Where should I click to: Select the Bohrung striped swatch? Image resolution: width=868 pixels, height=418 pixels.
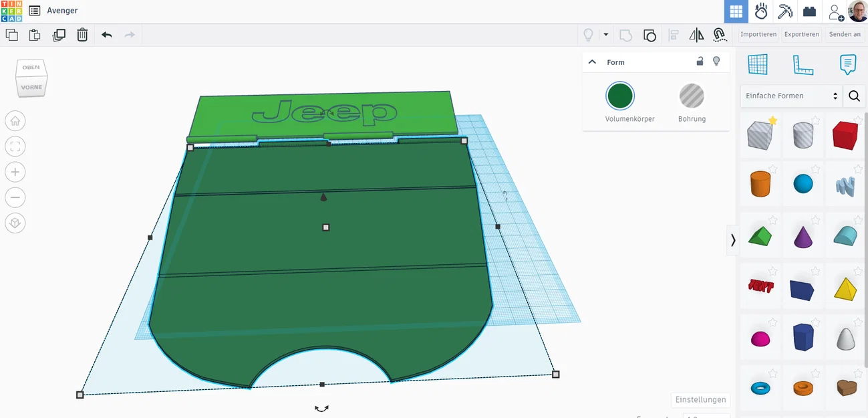[x=692, y=96]
